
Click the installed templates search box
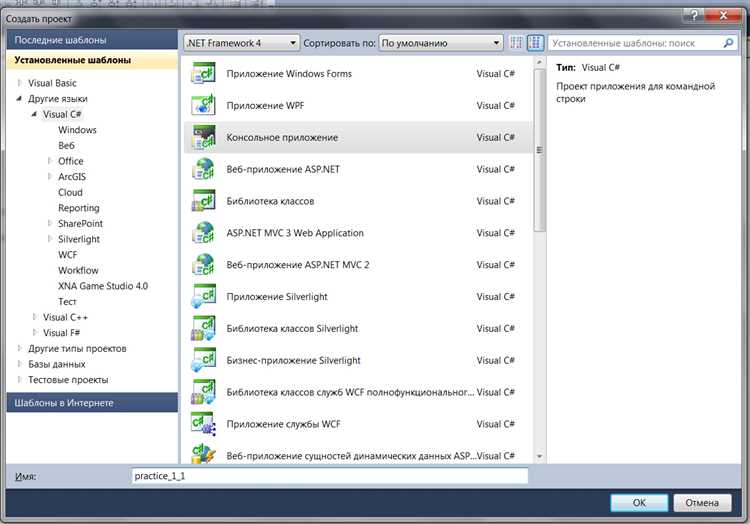point(642,43)
